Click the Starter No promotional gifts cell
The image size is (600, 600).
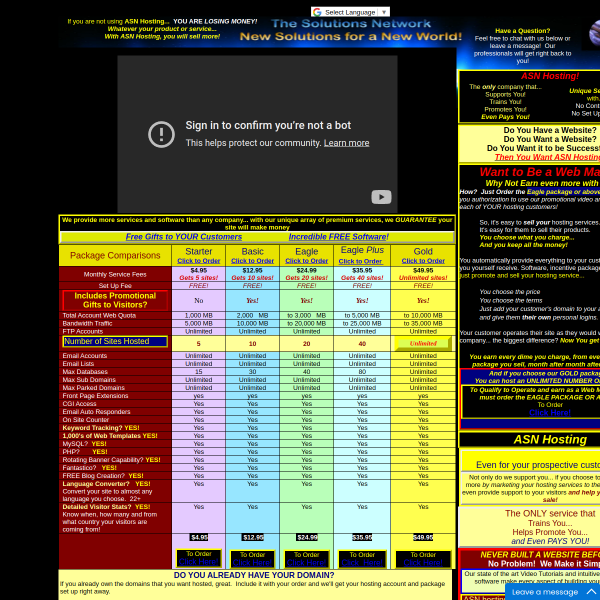point(199,300)
